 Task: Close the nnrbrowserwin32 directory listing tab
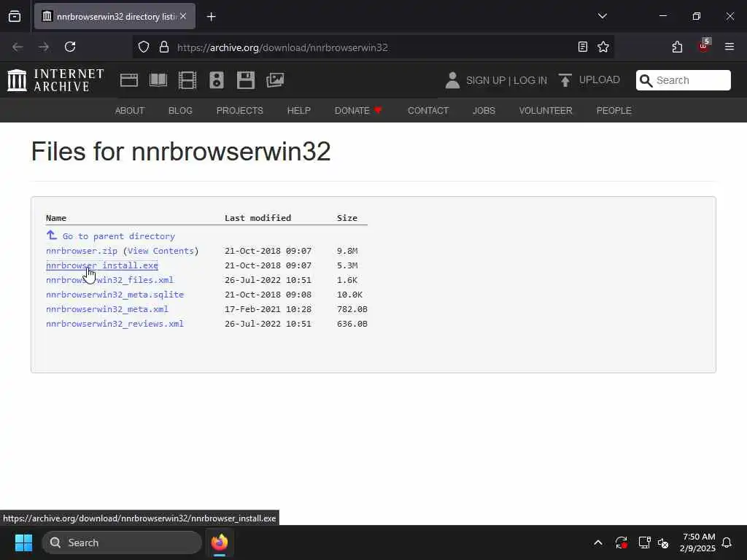pos(183,16)
